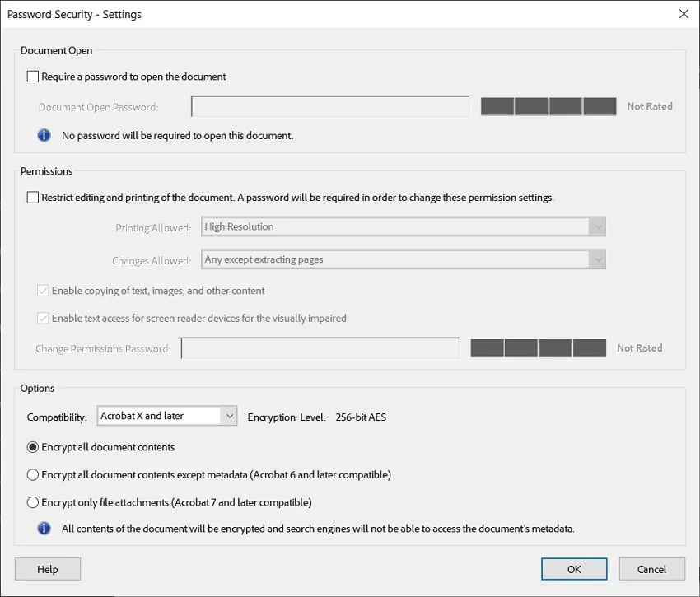The image size is (700, 597).
Task: Click the Change Permissions Password field
Action: pos(321,347)
